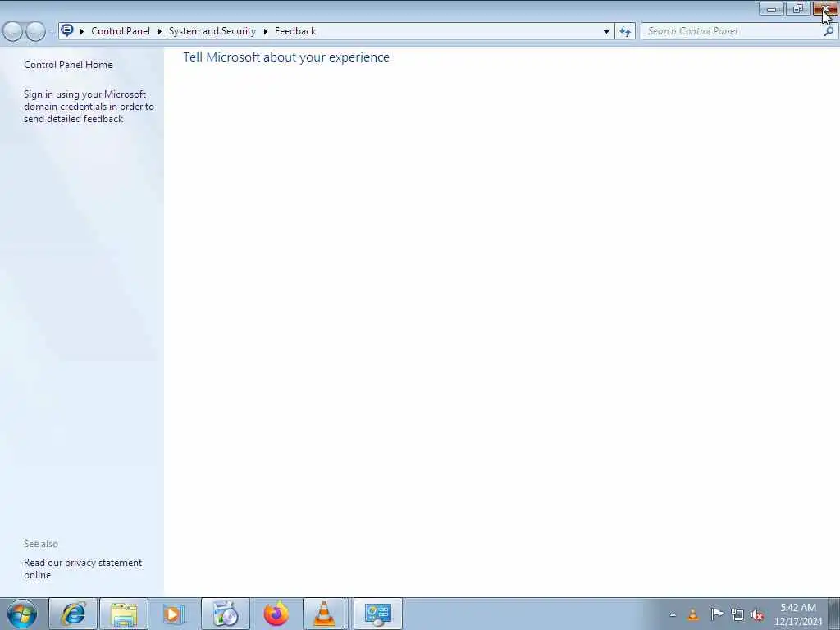This screenshot has height=630, width=840.
Task: Restore down the Control Panel window
Action: pyautogui.click(x=797, y=9)
